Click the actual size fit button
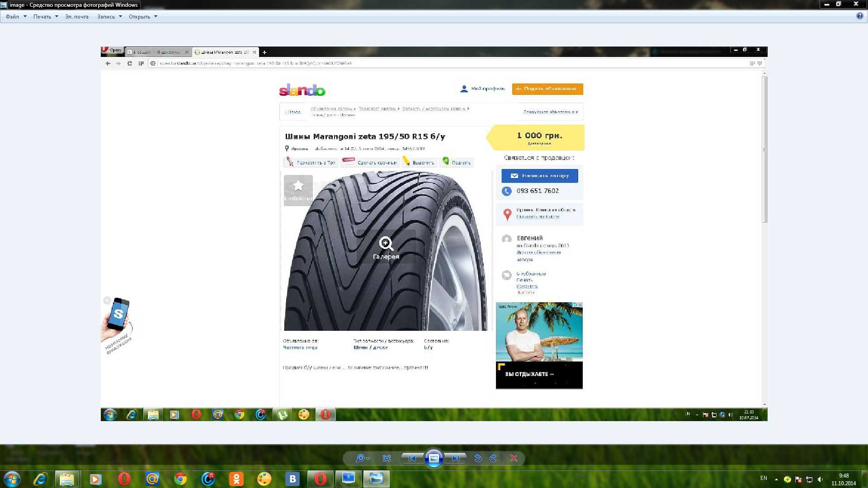This screenshot has height=488, width=868. pos(387,458)
